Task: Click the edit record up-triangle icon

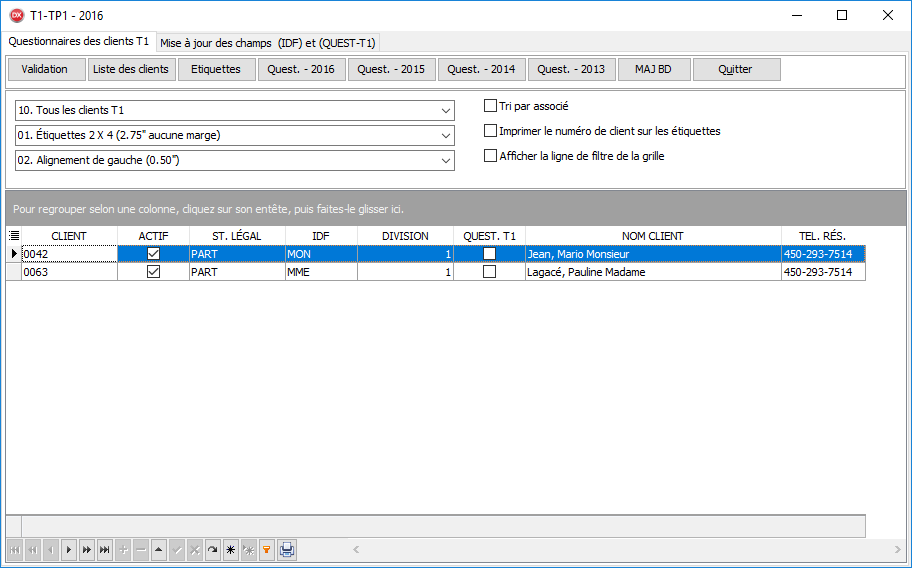Action: [159, 550]
